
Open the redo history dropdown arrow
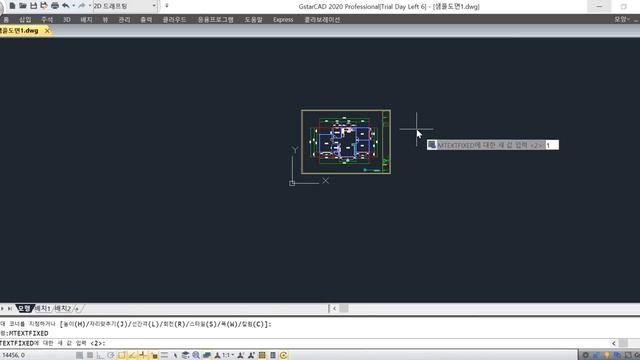pos(90,6)
